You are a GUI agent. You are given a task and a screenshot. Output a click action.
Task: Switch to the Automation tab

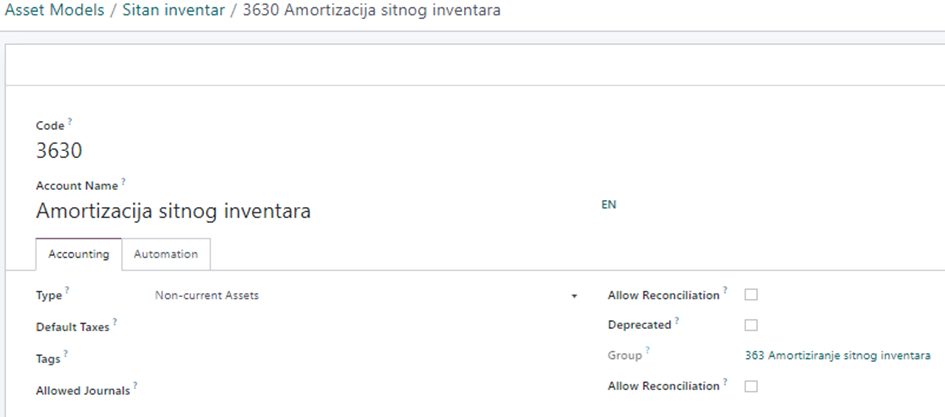tap(166, 254)
